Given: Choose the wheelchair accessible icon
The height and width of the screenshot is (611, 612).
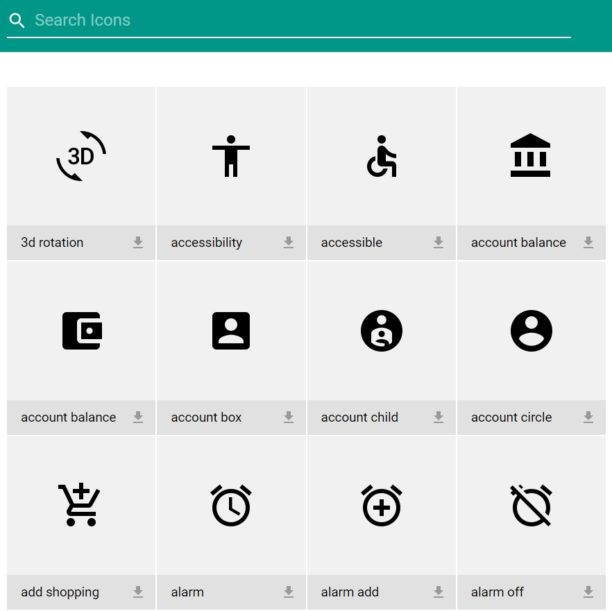Looking at the screenshot, I should tap(381, 156).
